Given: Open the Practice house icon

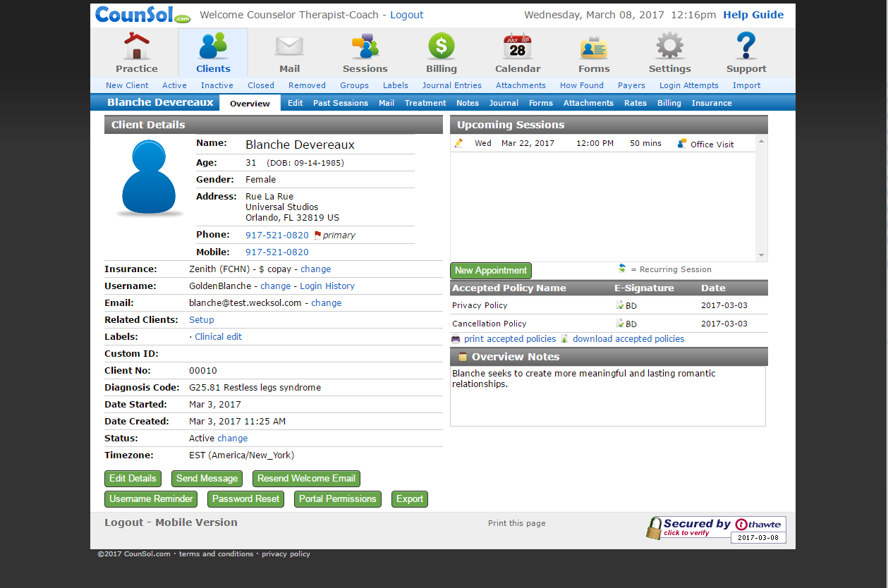Looking at the screenshot, I should 137,46.
